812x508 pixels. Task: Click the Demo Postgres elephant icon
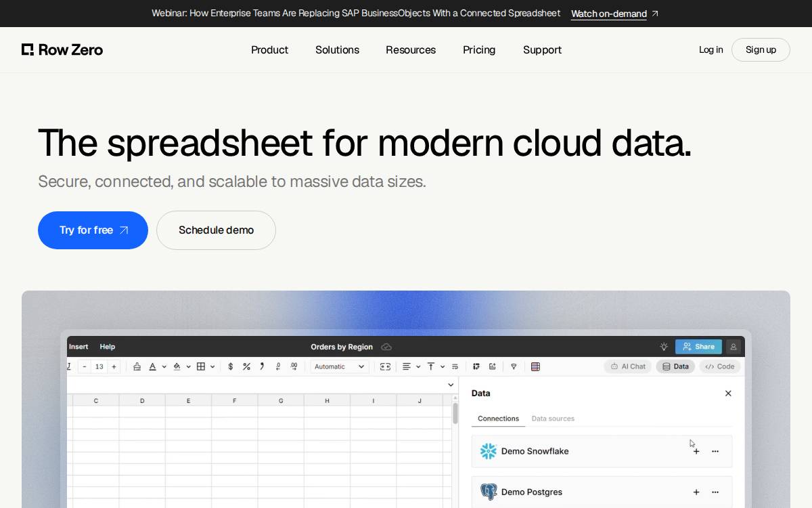[489, 492]
